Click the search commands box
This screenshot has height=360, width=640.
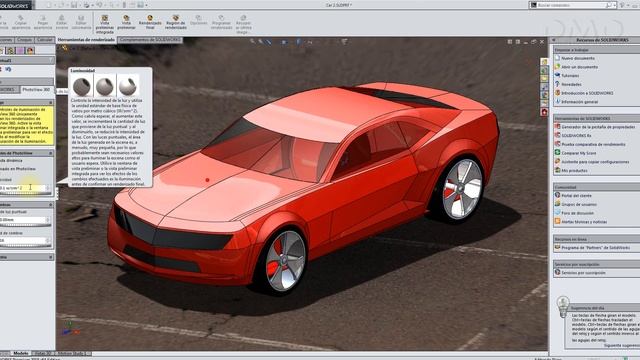(x=573, y=5)
